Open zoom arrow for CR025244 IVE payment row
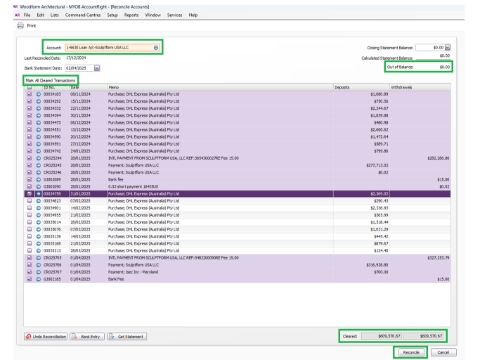The height and width of the screenshot is (360, 480). tap(38, 158)
